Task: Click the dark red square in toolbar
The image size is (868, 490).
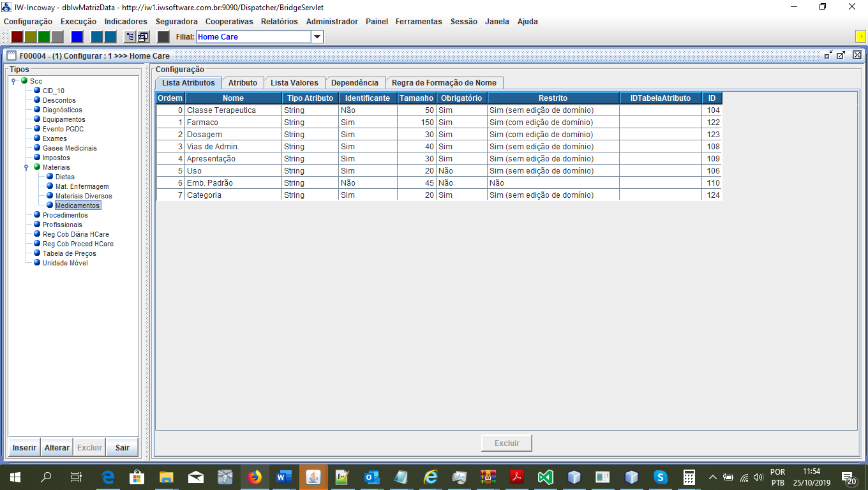Action: pos(17,37)
